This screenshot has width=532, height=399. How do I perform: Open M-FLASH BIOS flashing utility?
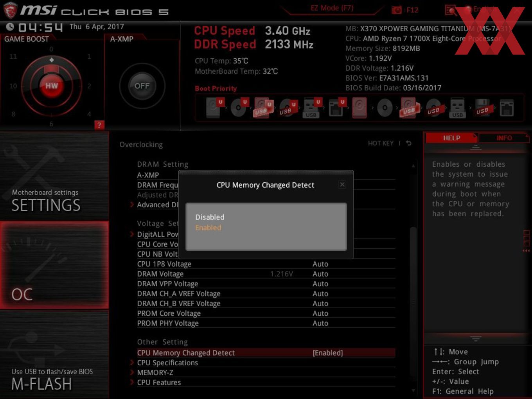click(55, 354)
